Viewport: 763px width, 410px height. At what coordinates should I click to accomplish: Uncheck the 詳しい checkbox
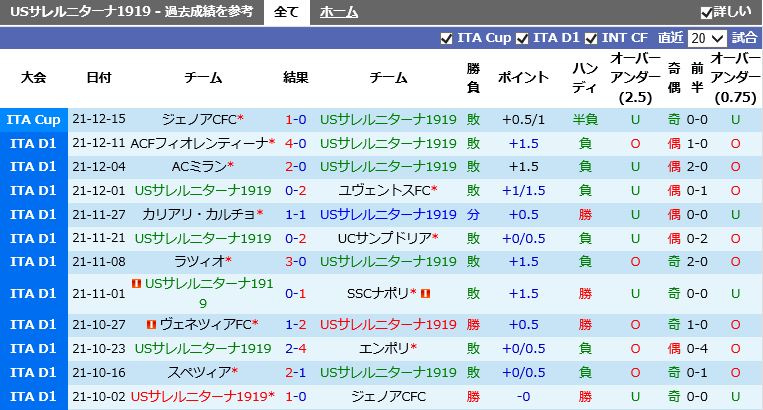pos(707,13)
